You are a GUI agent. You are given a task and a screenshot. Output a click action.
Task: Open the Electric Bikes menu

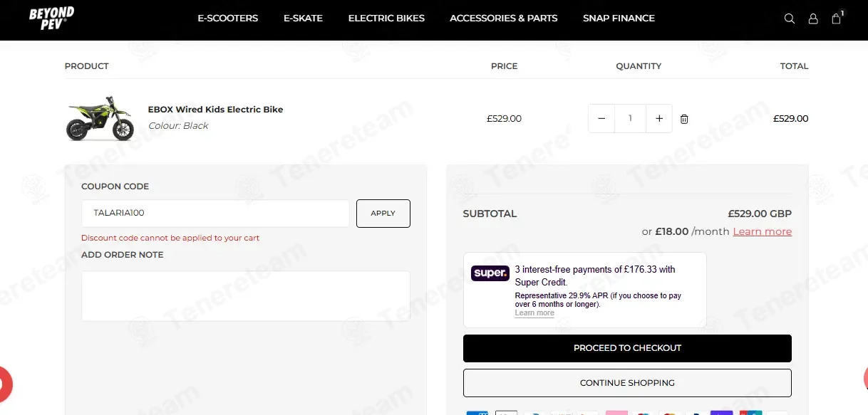pyautogui.click(x=386, y=19)
